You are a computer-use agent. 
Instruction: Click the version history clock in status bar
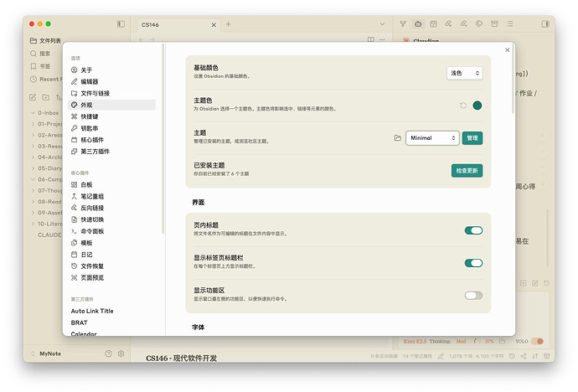512,356
